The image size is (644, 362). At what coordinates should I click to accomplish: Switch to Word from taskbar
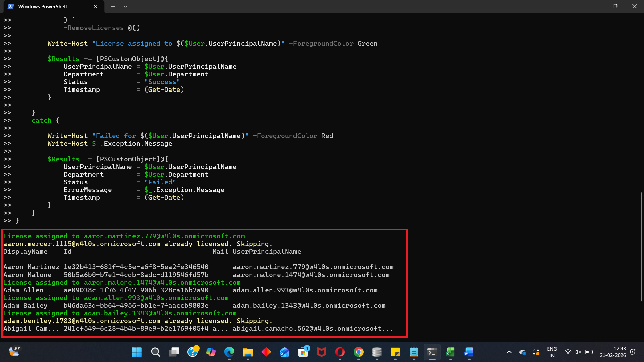pos(469,352)
